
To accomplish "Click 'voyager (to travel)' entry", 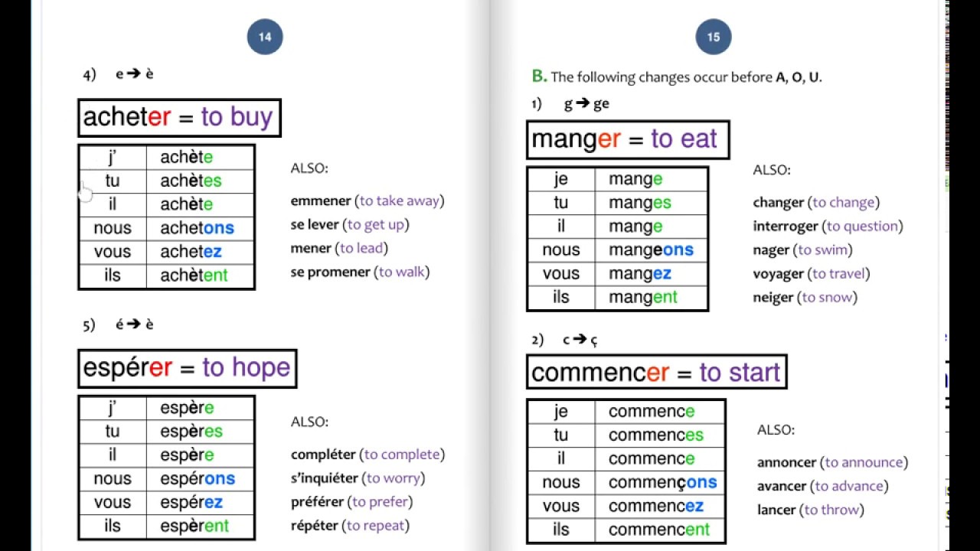I will (x=811, y=274).
